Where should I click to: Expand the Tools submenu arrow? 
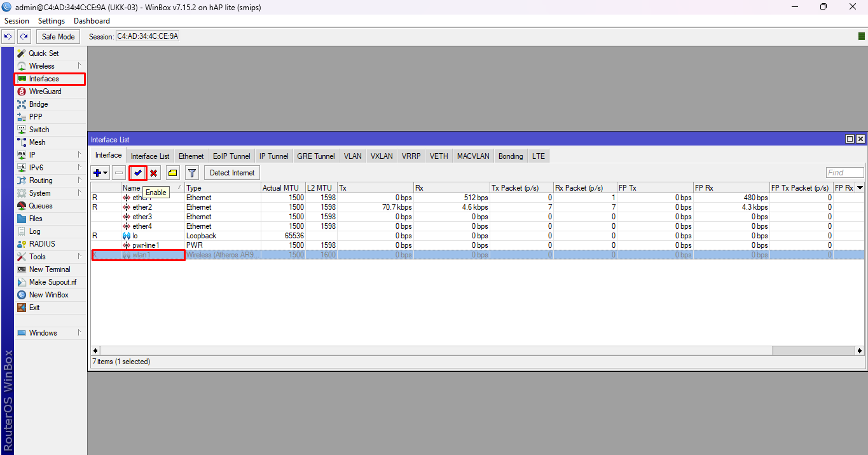79,256
